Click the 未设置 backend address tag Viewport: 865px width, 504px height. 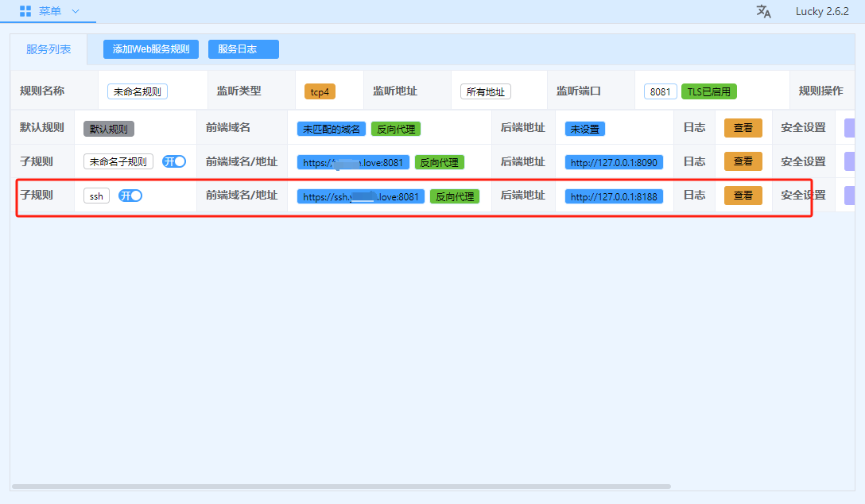(585, 129)
